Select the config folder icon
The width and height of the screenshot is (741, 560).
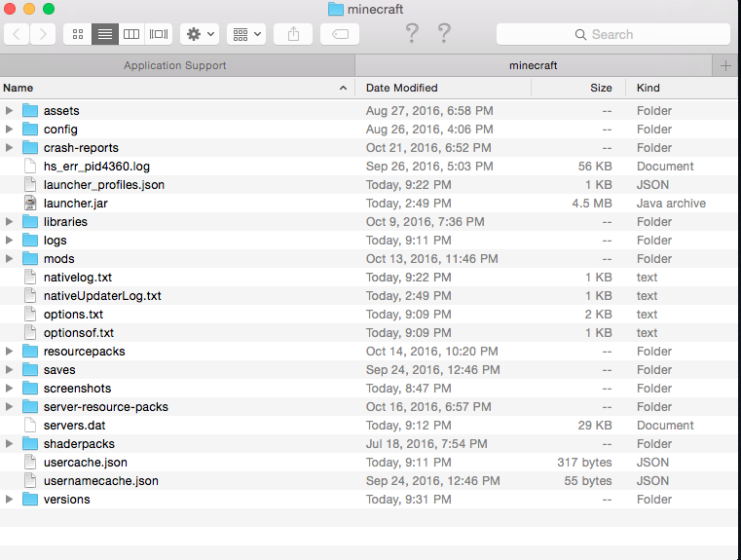(x=30, y=129)
